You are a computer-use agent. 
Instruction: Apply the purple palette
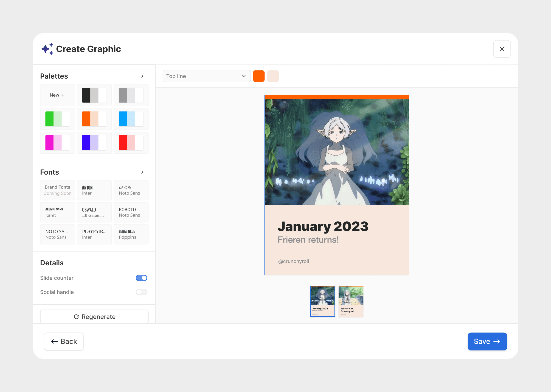click(94, 143)
